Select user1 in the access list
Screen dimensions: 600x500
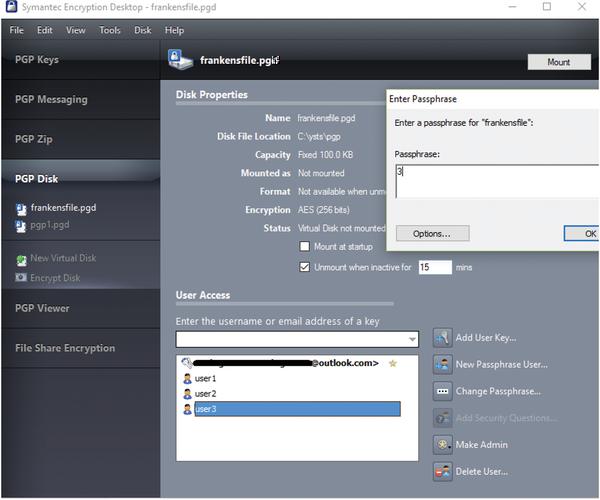205,379
